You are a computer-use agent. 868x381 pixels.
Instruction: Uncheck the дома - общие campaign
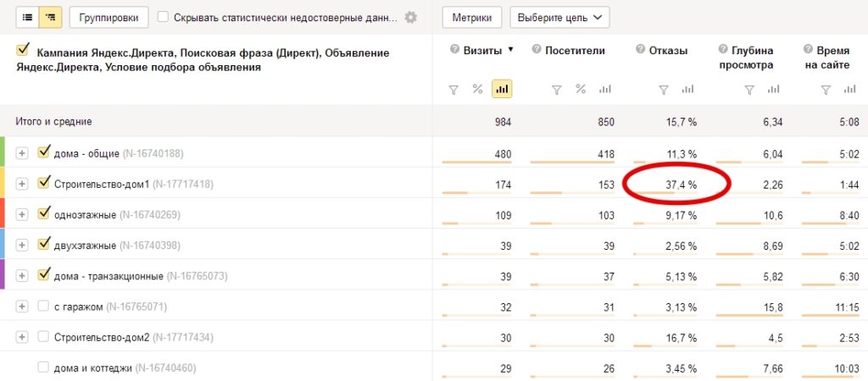[44, 152]
